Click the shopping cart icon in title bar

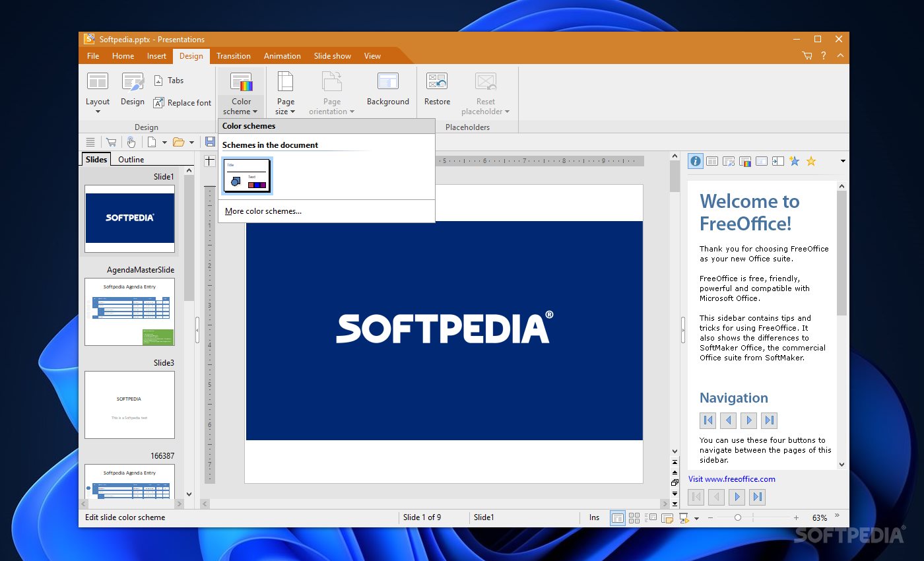point(807,56)
